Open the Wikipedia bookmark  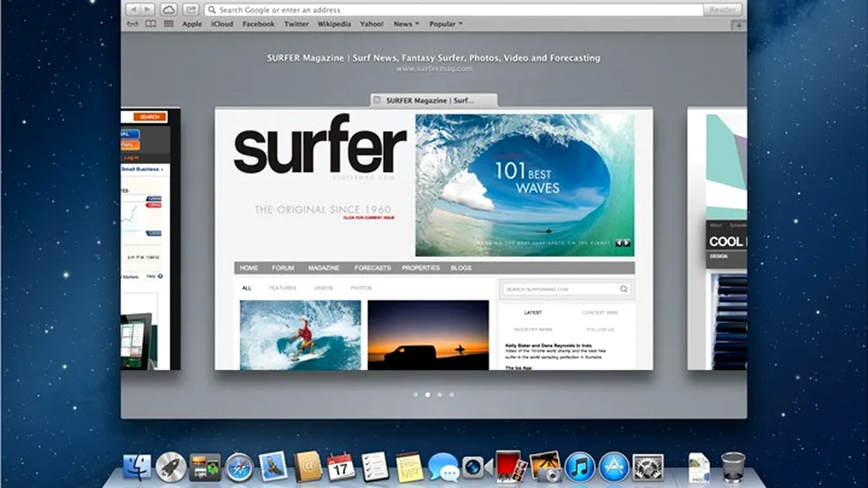click(334, 24)
